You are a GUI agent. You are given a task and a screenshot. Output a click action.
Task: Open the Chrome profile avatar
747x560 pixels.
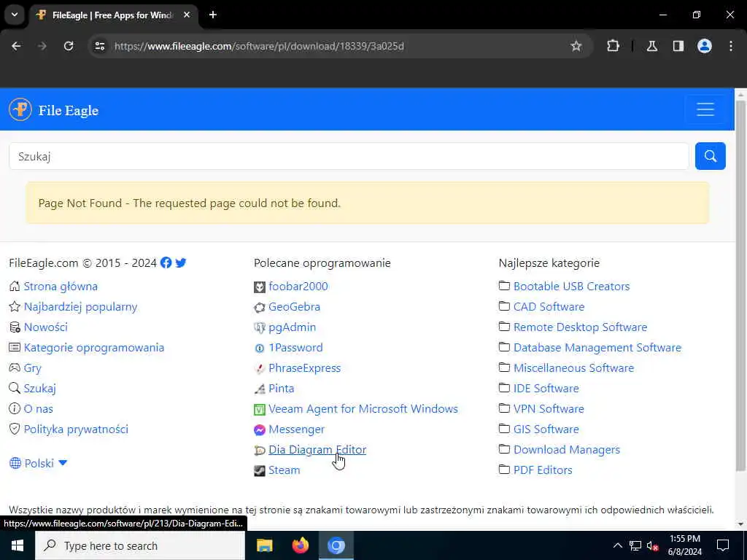[x=704, y=46]
